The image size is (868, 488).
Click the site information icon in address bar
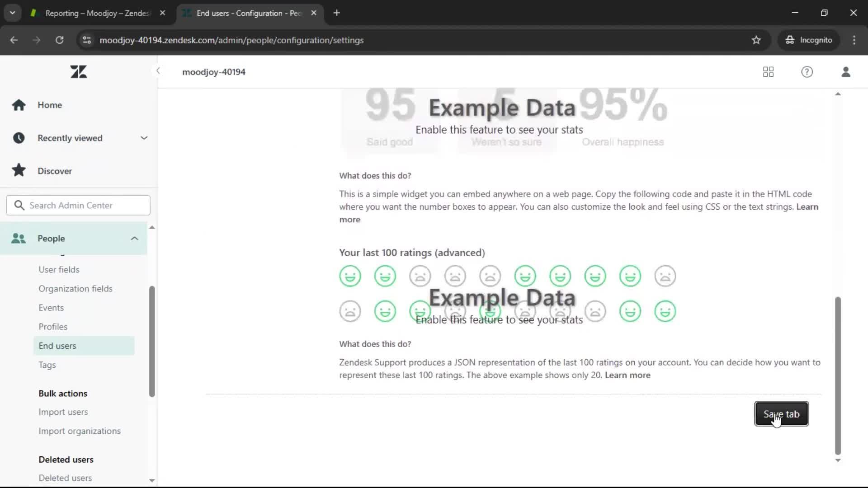click(x=86, y=40)
